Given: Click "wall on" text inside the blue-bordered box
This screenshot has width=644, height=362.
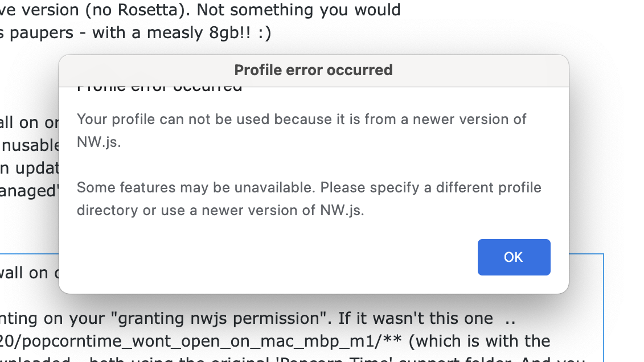Looking at the screenshot, I should point(24,273).
